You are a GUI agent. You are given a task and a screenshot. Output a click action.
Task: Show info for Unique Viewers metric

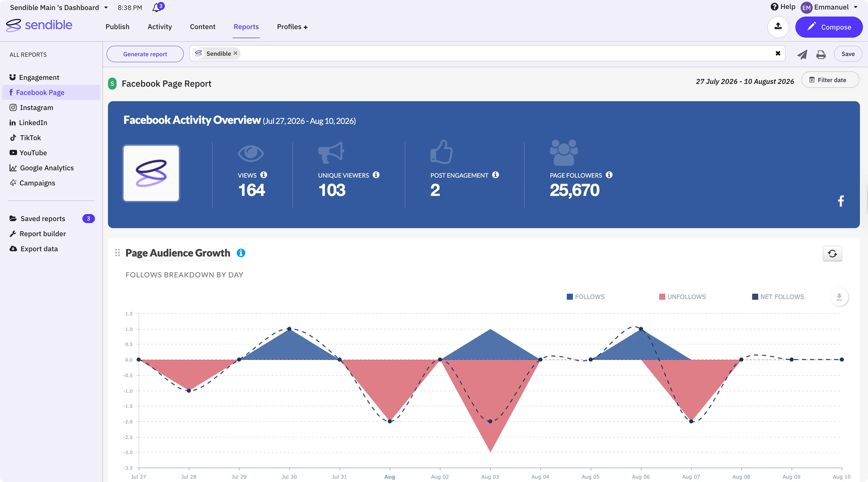[376, 175]
